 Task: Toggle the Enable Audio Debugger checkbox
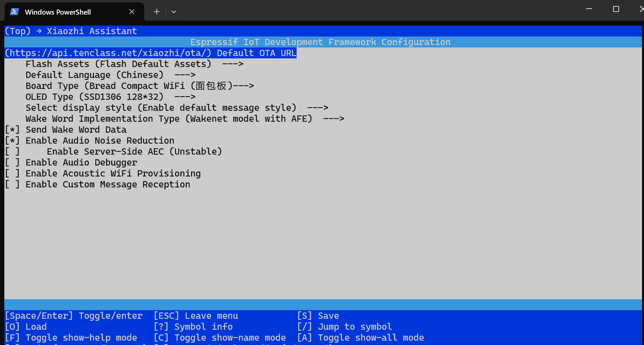pos(12,163)
